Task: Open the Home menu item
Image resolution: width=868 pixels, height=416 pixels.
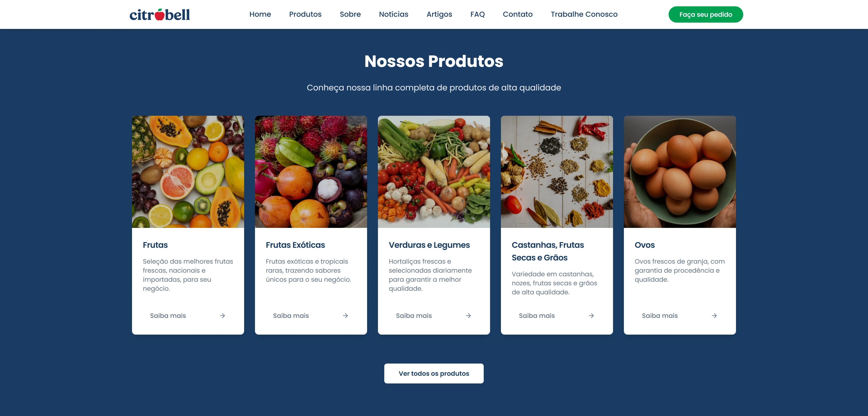Action: click(260, 14)
